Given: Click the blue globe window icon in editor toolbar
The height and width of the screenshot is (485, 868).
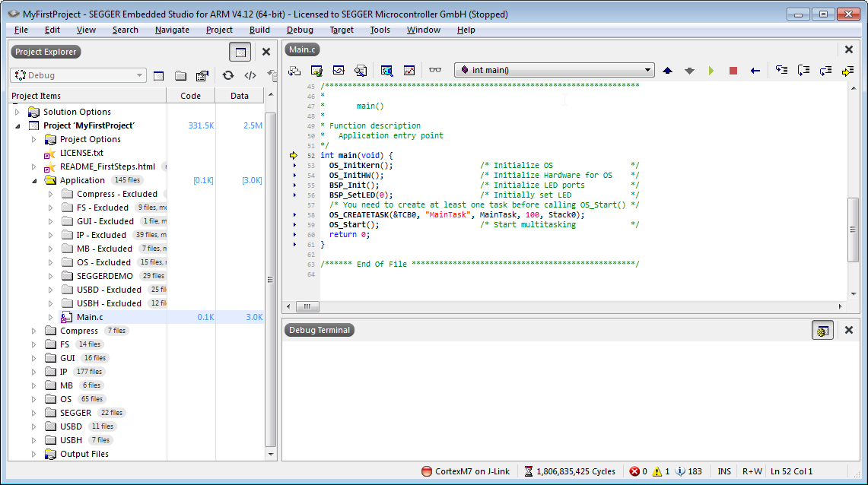Looking at the screenshot, I should pos(386,70).
